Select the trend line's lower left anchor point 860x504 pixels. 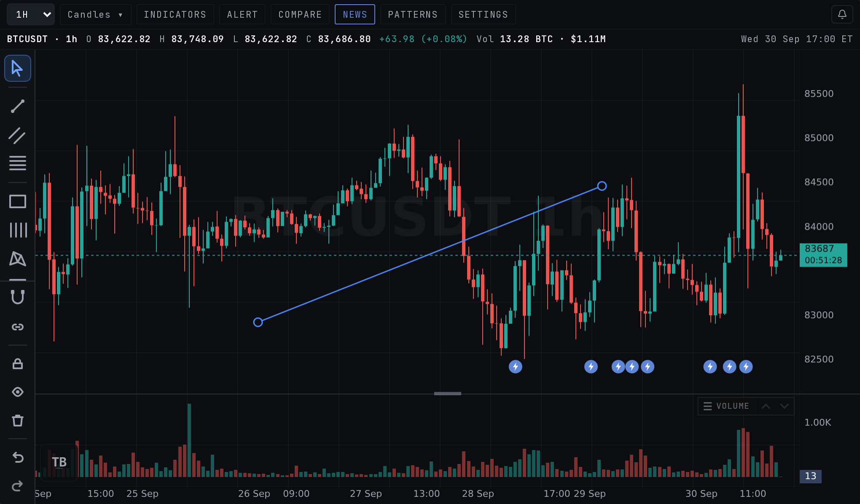258,322
